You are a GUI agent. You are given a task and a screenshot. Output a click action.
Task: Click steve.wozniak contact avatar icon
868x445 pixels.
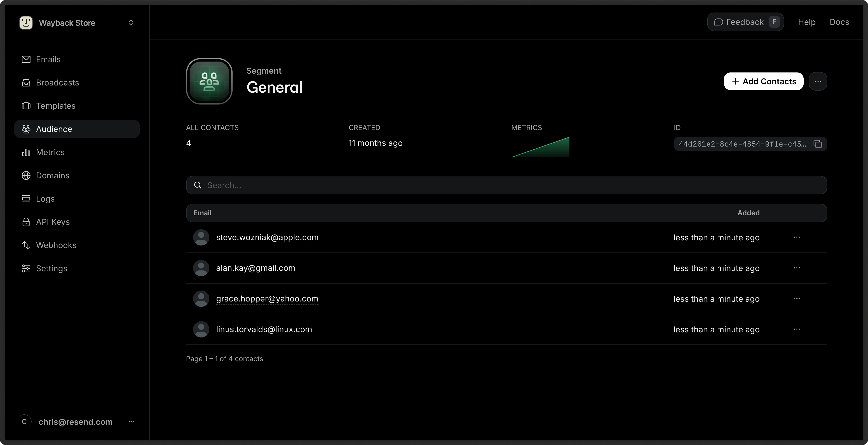(201, 238)
